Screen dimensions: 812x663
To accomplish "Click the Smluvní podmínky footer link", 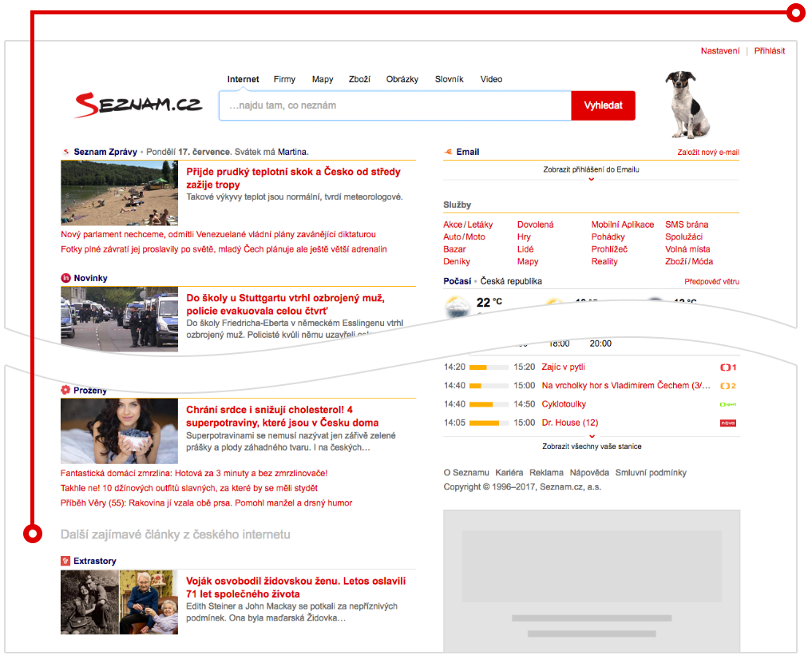I will click(651, 473).
